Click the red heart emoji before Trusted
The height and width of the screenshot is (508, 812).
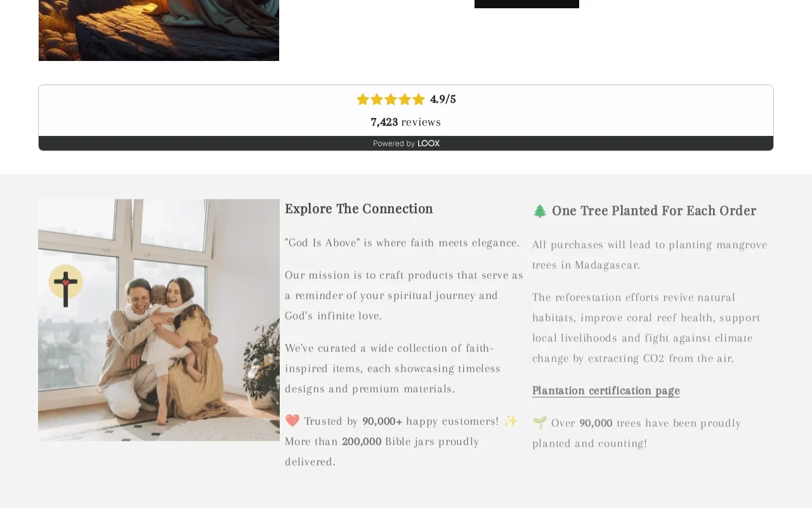292,421
